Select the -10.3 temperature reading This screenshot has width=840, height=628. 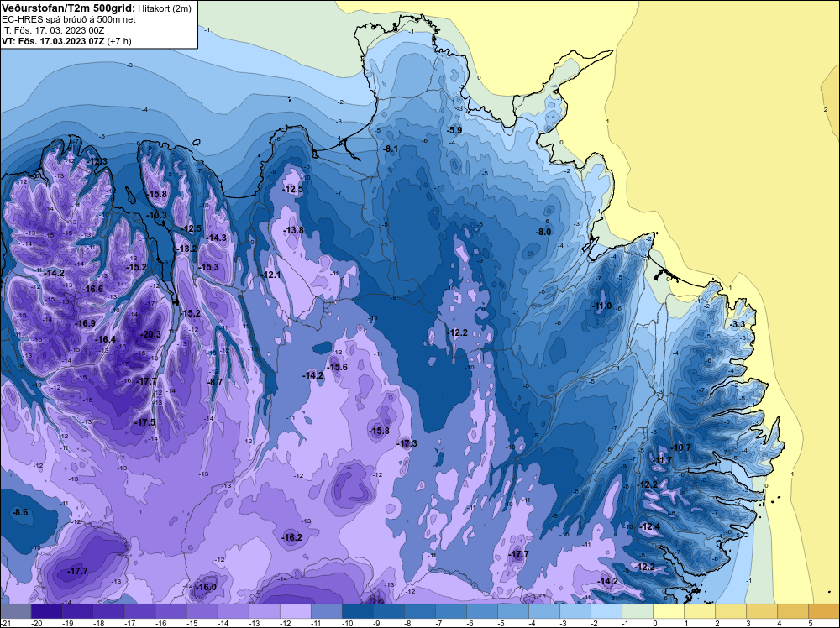click(x=156, y=215)
